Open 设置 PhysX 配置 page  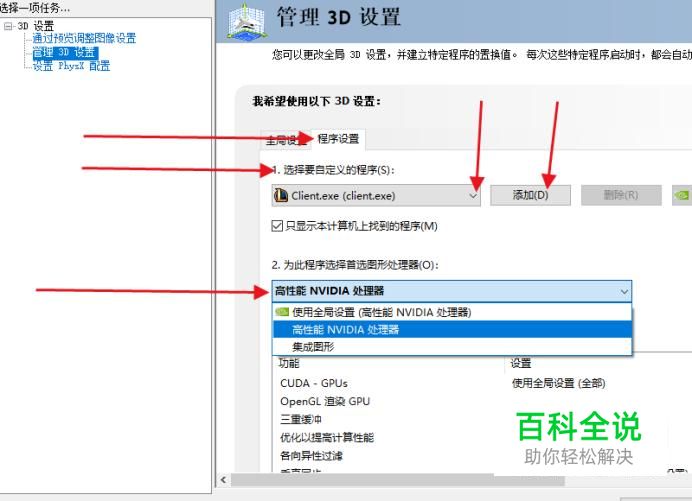pyautogui.click(x=71, y=66)
